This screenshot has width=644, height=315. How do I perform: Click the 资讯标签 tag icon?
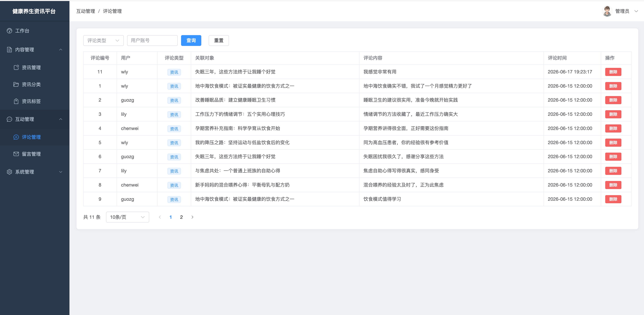point(16,101)
